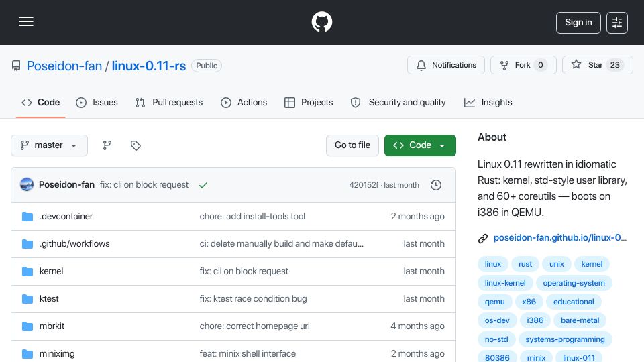Select the 'bare-metal' topic tag
The image size is (644, 362).
point(580,320)
